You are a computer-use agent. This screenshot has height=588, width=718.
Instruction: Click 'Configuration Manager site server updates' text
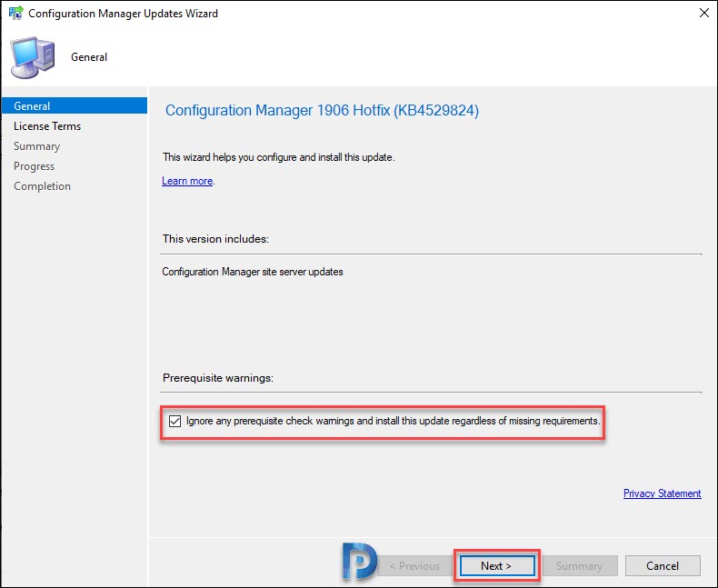pyautogui.click(x=253, y=272)
